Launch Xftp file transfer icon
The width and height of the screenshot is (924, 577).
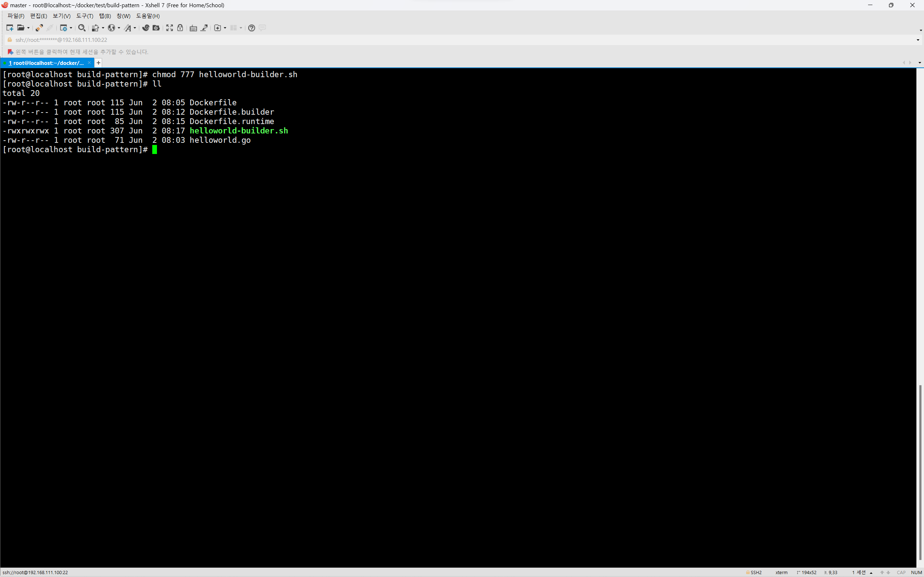(156, 28)
